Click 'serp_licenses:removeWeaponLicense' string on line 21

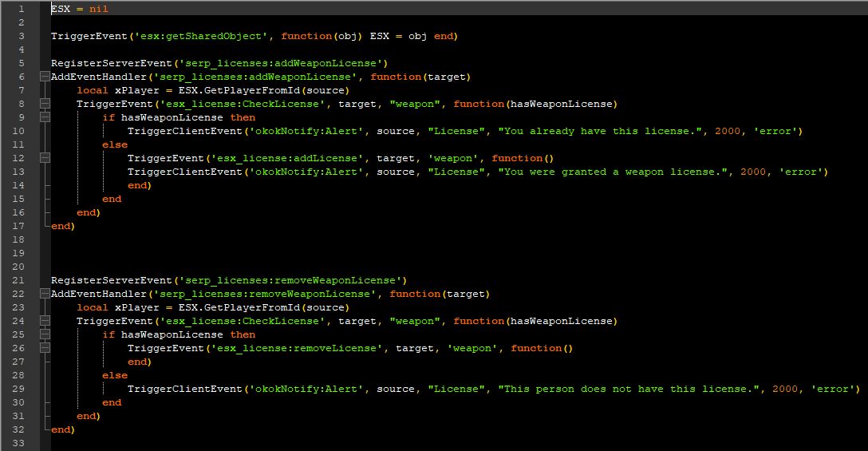pos(290,280)
